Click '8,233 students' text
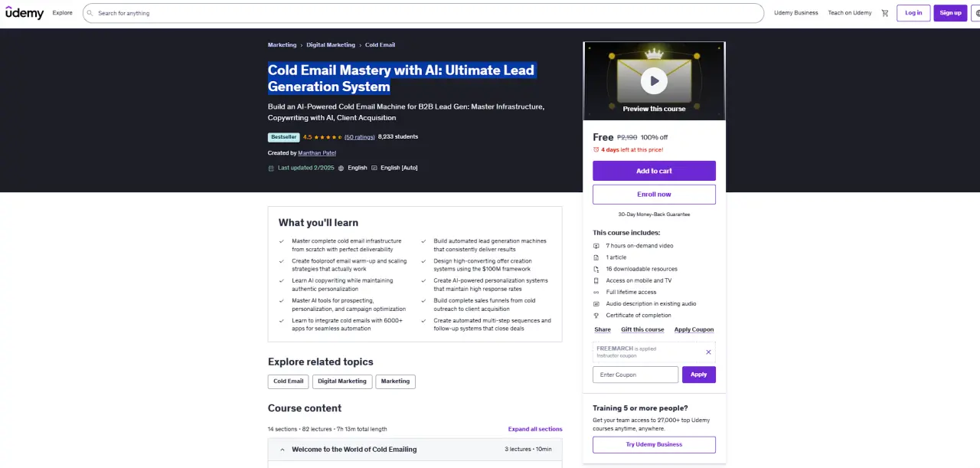Screen dimensions: 980x468 (398, 137)
